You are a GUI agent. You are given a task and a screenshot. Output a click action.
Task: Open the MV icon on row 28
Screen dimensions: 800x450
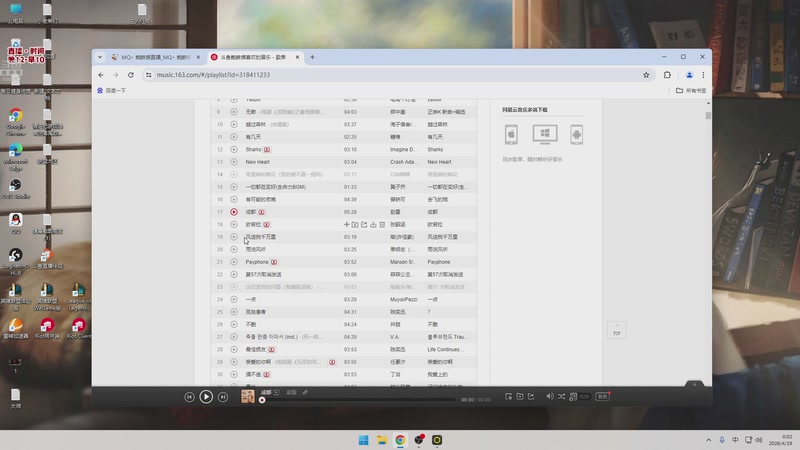click(271, 349)
